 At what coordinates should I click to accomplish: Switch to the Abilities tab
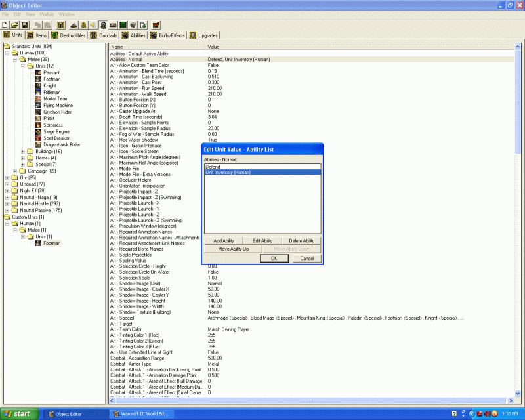[134, 35]
